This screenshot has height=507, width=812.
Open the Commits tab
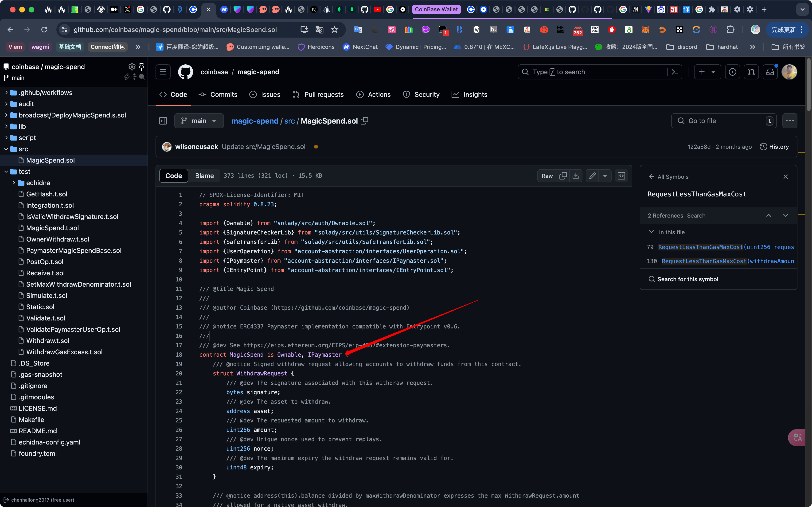point(218,94)
